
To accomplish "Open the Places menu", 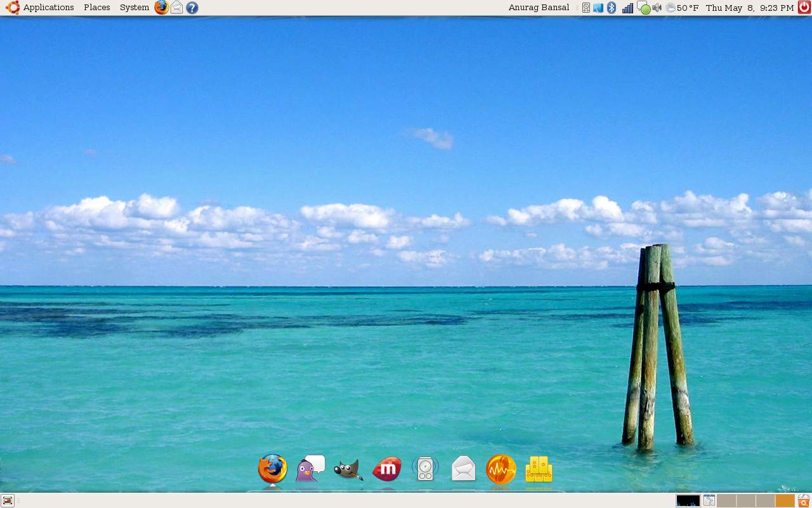I will point(96,8).
